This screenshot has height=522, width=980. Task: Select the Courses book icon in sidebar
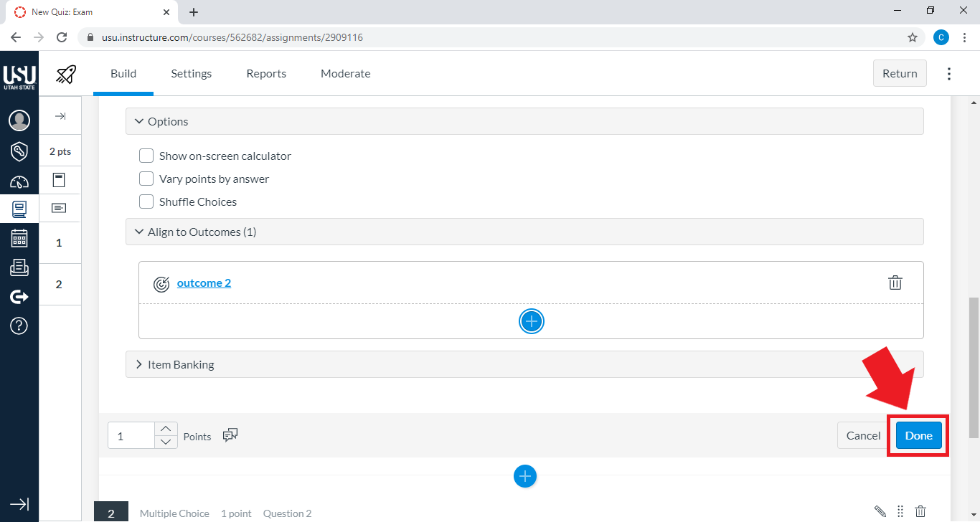click(19, 209)
